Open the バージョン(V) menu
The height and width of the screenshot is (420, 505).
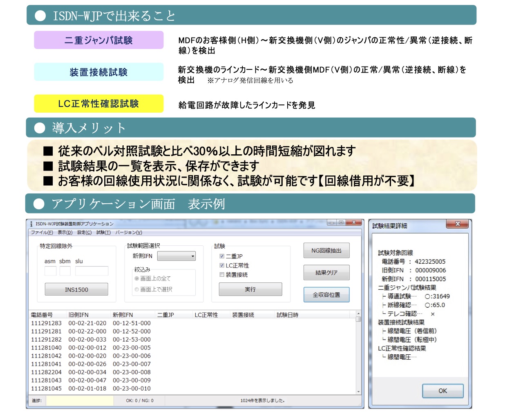(x=129, y=232)
